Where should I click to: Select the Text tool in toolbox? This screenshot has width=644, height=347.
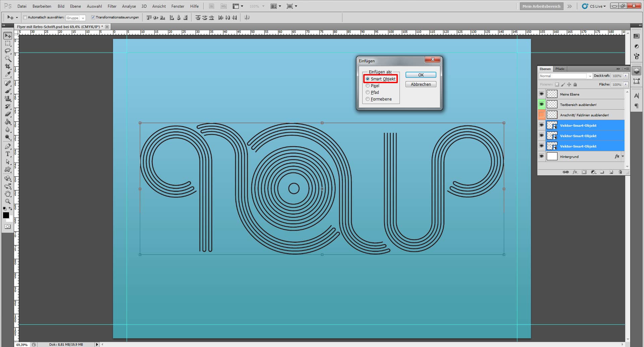pyautogui.click(x=8, y=154)
